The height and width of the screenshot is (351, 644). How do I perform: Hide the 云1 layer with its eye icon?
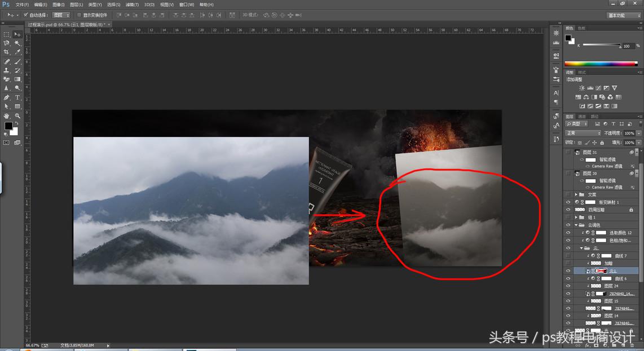pyautogui.click(x=568, y=270)
